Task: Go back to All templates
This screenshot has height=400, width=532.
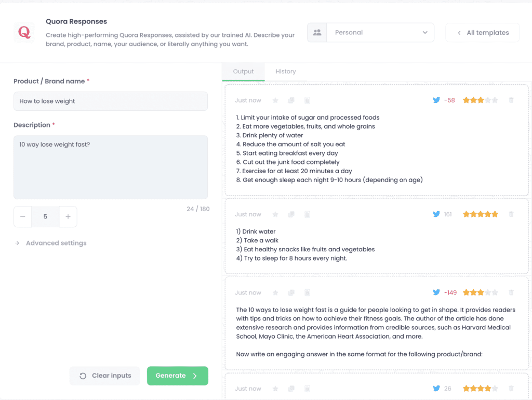Action: coord(483,33)
